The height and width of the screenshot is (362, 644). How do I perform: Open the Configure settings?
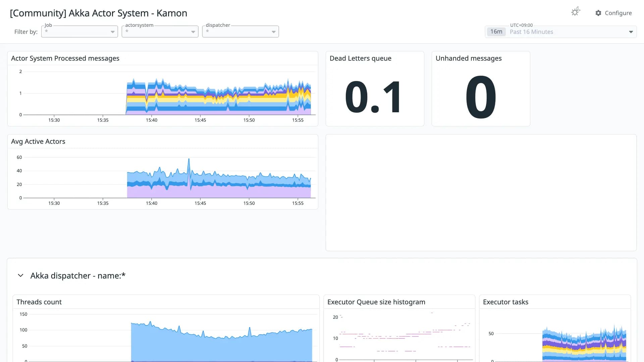[x=613, y=13]
